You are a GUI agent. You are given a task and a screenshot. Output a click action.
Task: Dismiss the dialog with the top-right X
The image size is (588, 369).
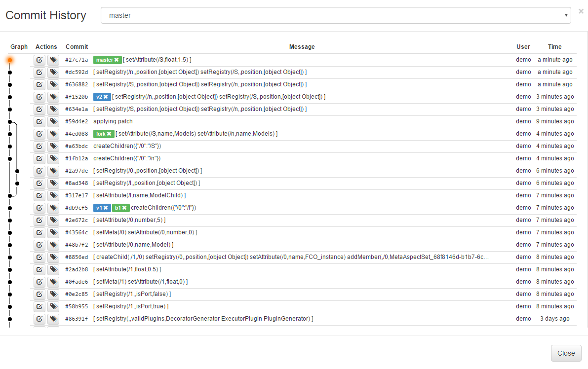pyautogui.click(x=581, y=11)
